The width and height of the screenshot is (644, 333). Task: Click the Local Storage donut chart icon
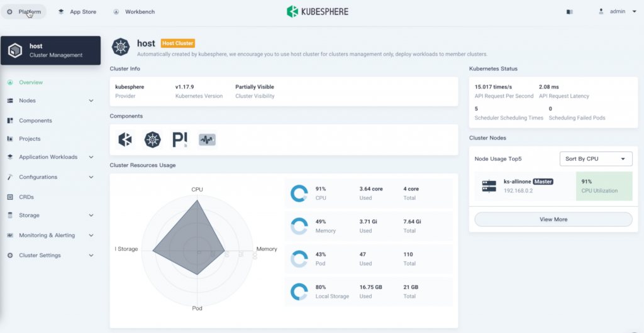pyautogui.click(x=299, y=292)
